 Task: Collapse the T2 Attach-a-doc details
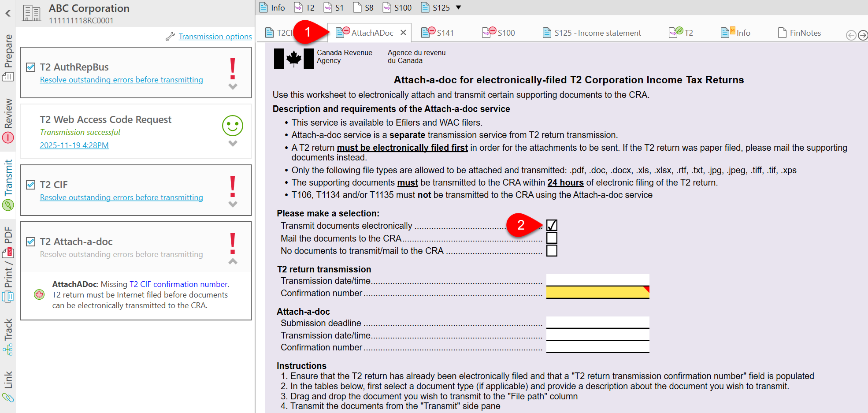[232, 261]
